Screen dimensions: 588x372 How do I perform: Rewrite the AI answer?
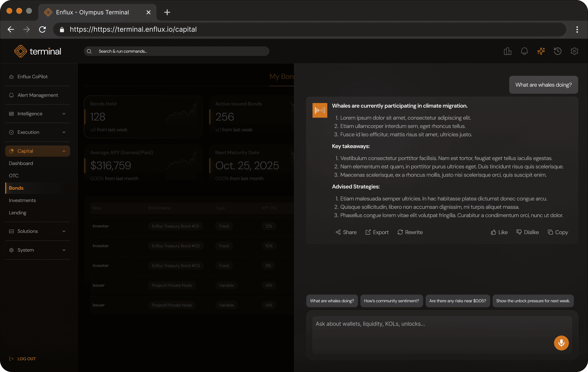coord(410,232)
